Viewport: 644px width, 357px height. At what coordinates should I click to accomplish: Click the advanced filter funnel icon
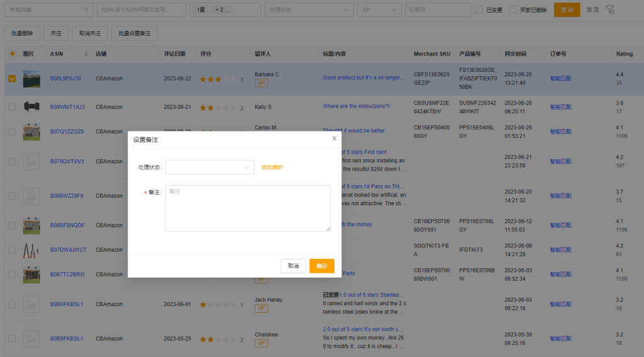(610, 9)
